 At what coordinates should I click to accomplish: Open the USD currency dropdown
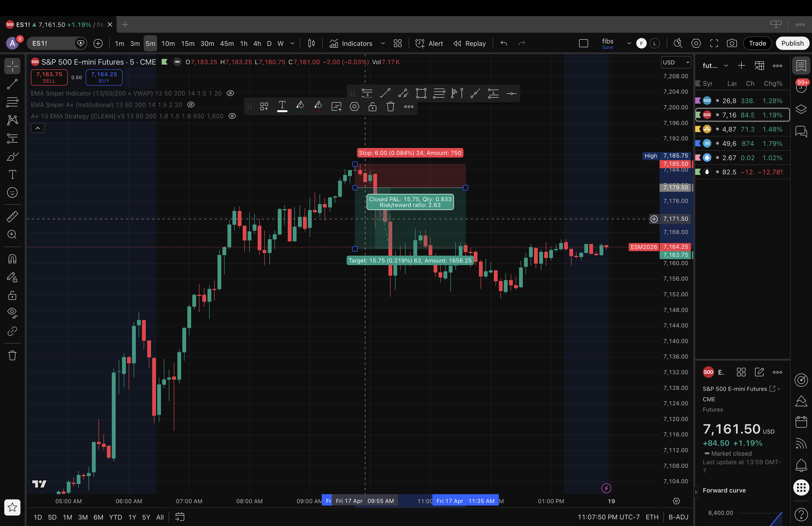point(675,62)
